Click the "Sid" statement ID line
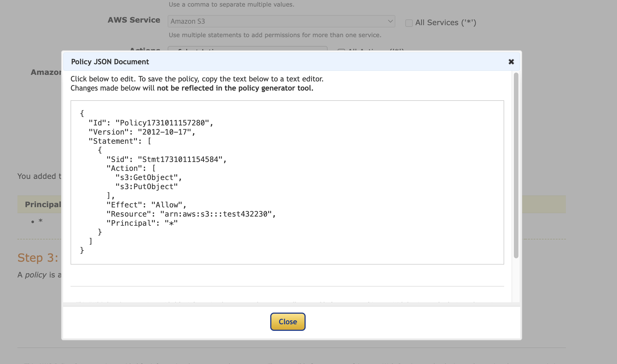617x364 pixels. pos(166,159)
